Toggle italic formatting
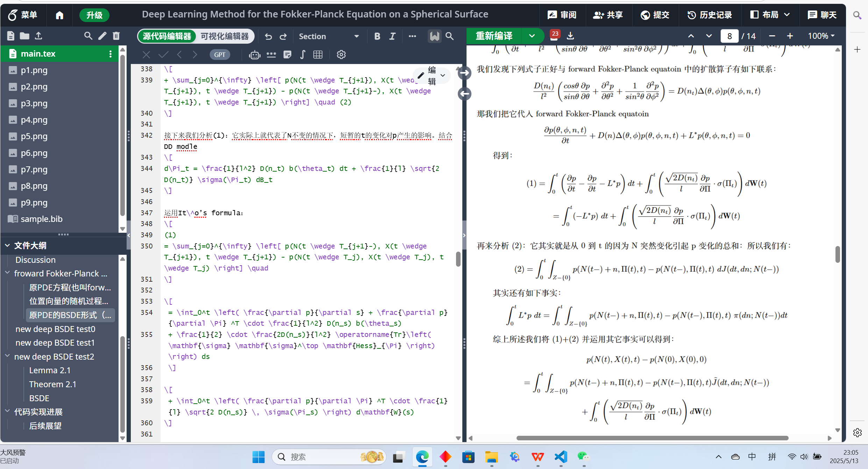868x469 pixels. [392, 36]
